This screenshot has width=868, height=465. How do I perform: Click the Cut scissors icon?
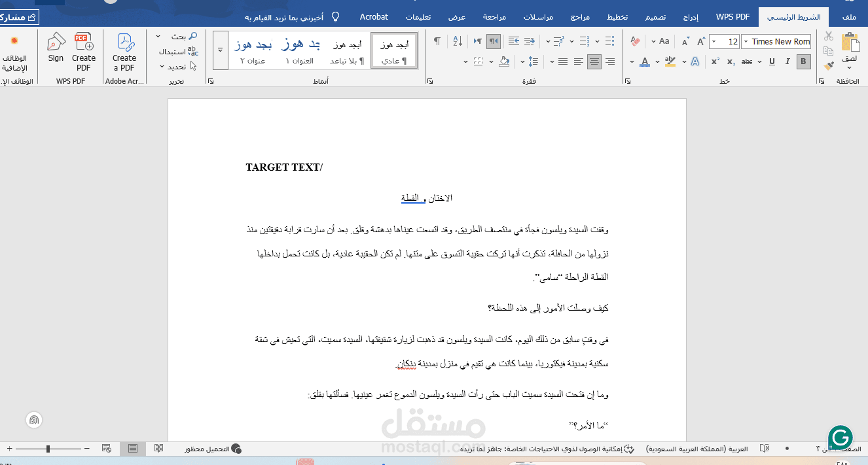click(829, 37)
